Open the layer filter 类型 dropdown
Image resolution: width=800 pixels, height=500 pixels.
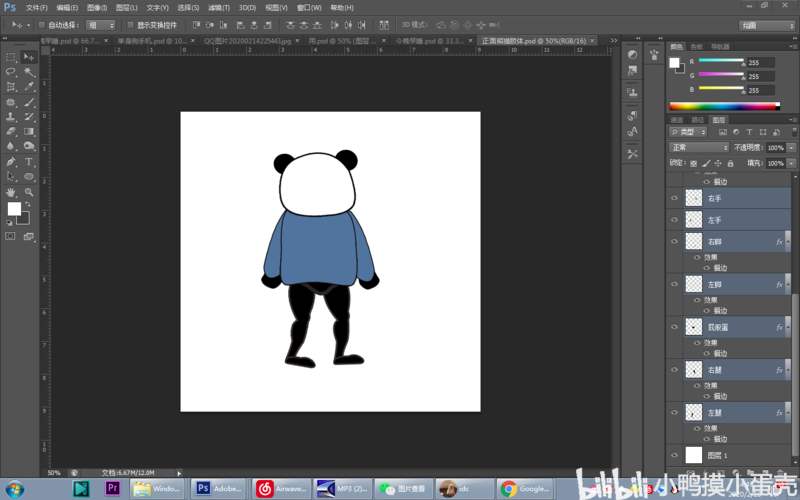[x=688, y=132]
